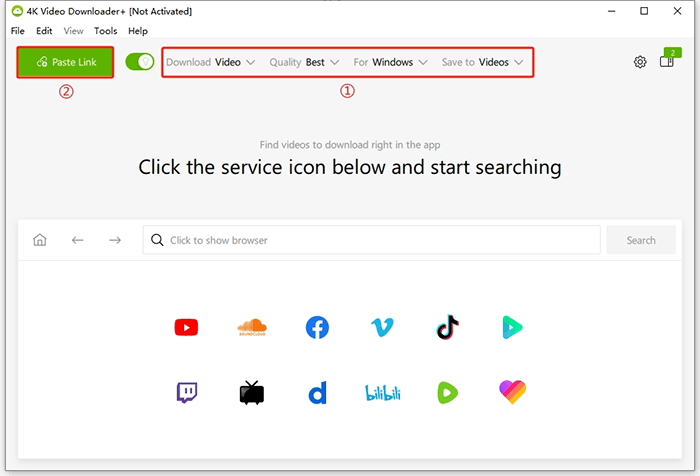Screen dimensions: 700x476
Task: Open the black TV-set service icon
Action: (252, 393)
